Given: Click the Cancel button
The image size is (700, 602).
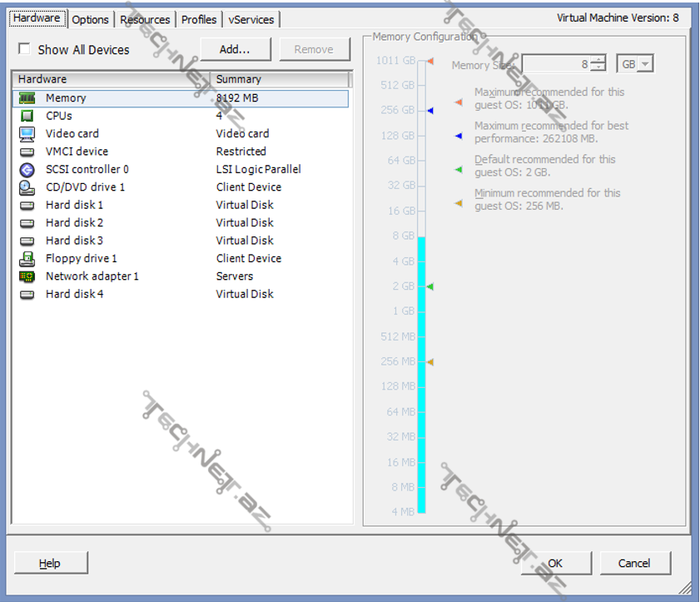Looking at the screenshot, I should tap(634, 563).
